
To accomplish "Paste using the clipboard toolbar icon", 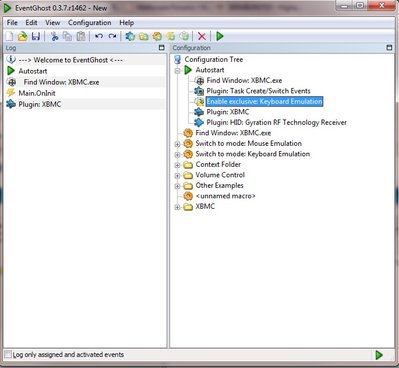I will point(81,36).
